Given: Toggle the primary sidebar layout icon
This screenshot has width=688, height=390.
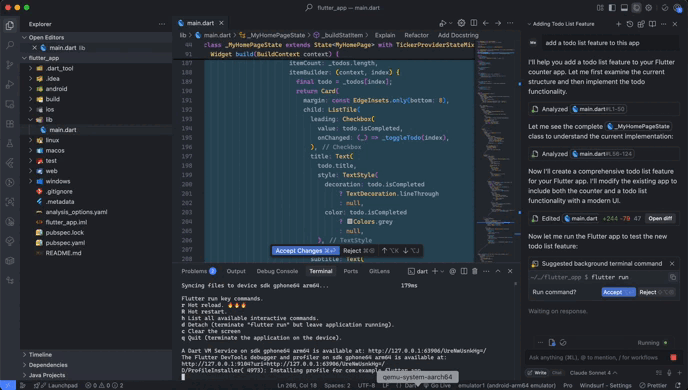Looking at the screenshot, I should pyautogui.click(x=612, y=7).
